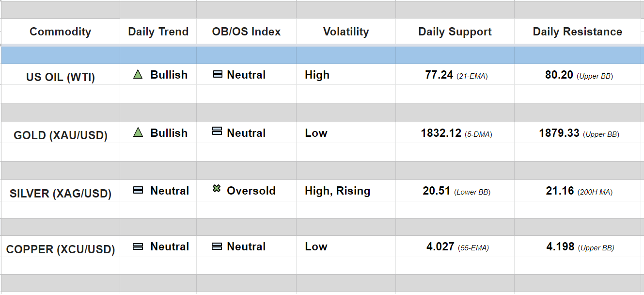Click the Neutral bars icon in Gold OB/OS
The image size is (644, 295).
click(217, 131)
